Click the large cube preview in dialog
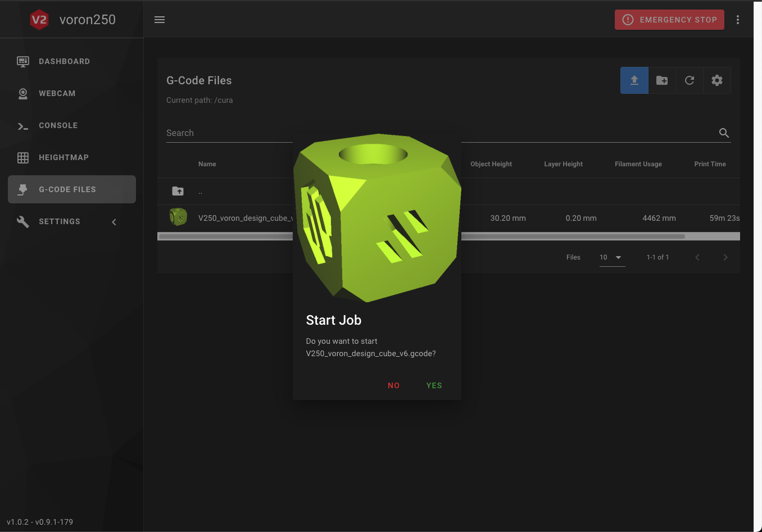The image size is (762, 532). [377, 218]
